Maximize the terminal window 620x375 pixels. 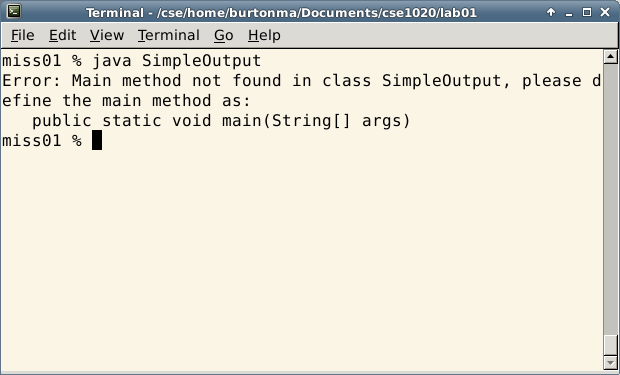click(587, 12)
